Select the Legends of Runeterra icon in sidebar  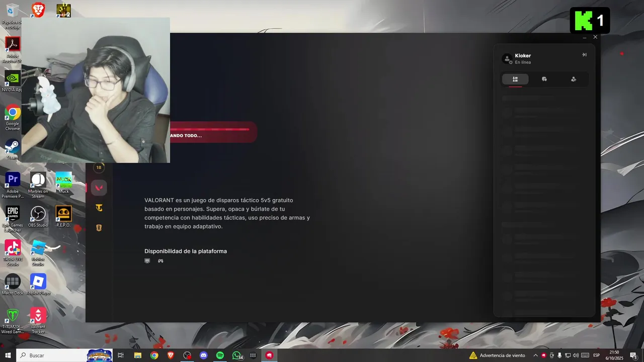click(99, 228)
